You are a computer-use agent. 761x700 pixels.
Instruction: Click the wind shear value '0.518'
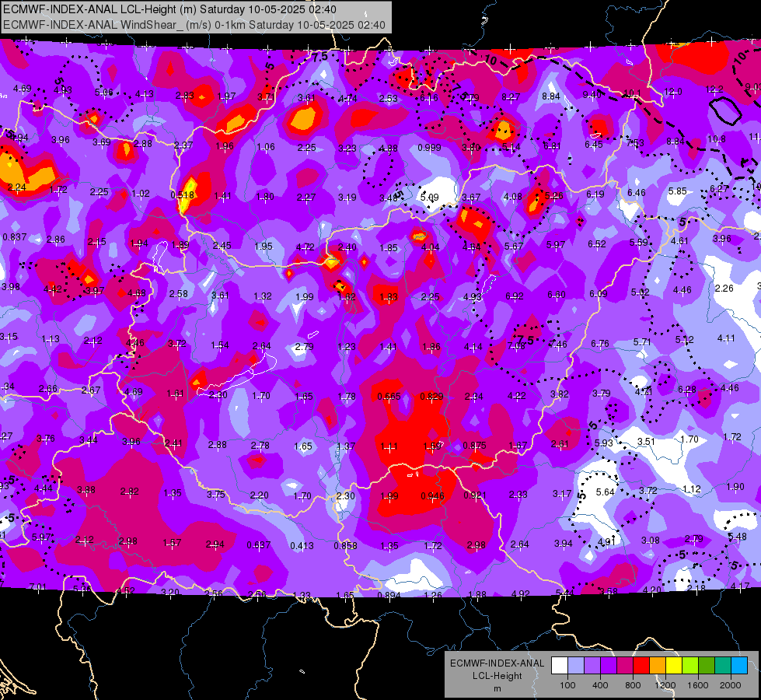pos(183,194)
